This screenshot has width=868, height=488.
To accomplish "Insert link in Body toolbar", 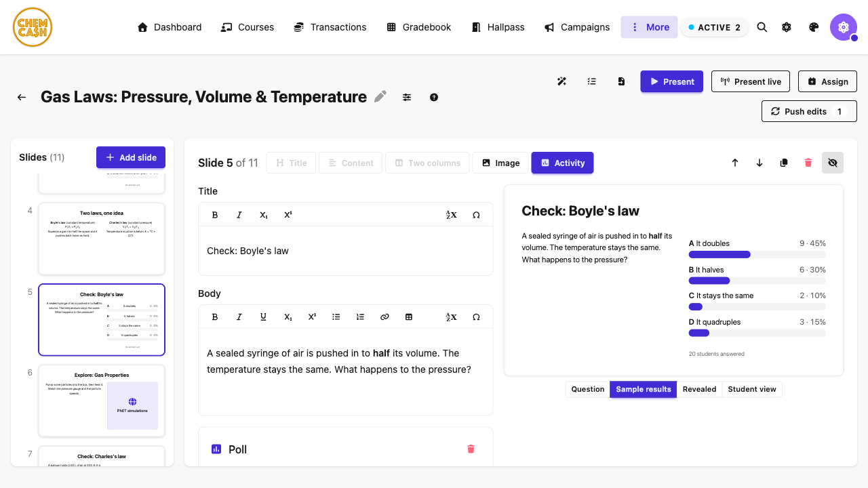I will point(384,317).
